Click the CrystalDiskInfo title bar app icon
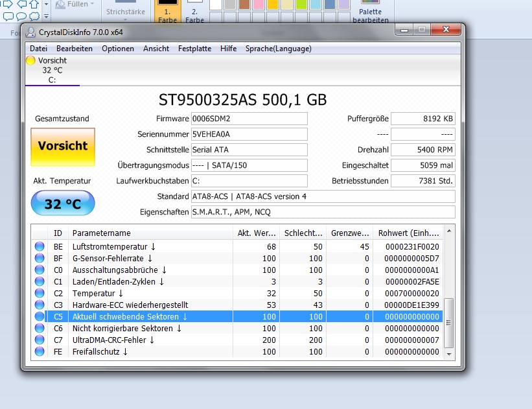This screenshot has width=532, height=409. point(31,32)
